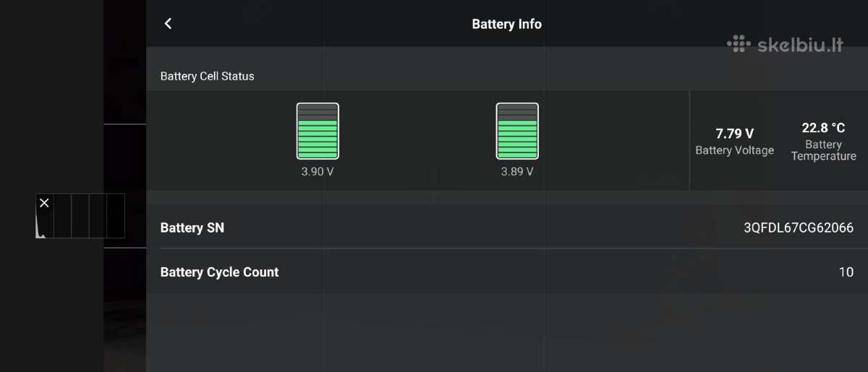
Task: Select serial number 3QFDL67CG62066
Action: tap(799, 228)
